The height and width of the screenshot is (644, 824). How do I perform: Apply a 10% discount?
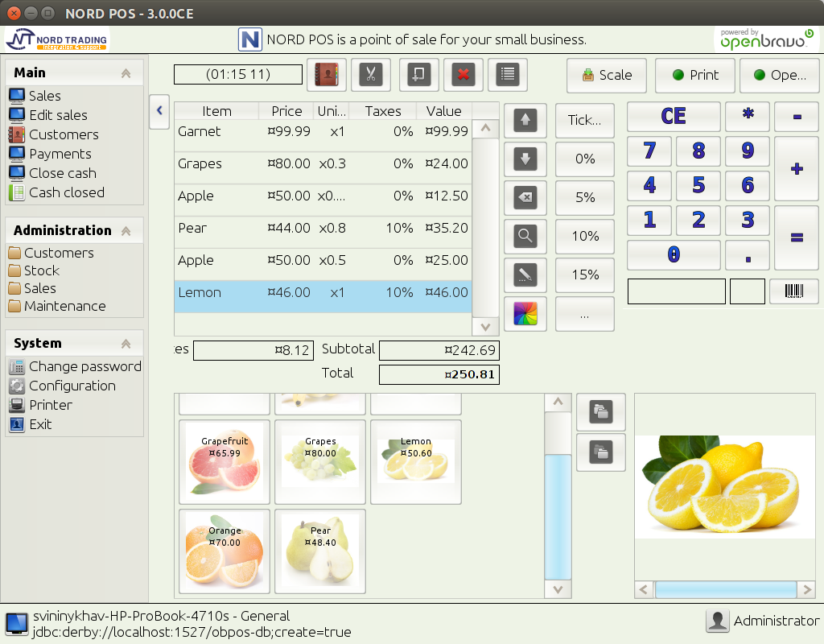click(x=584, y=236)
